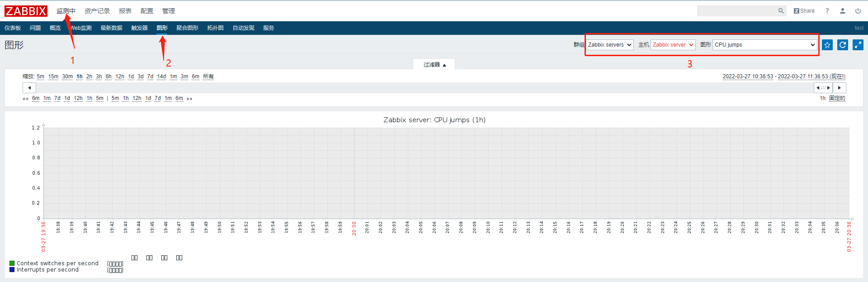Go to the 触发器 submenu
Viewport: 868px width, 282px height.
coord(140,28)
